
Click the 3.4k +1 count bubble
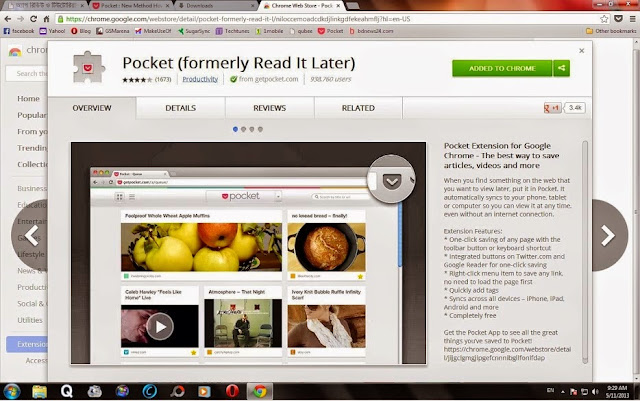pos(575,108)
